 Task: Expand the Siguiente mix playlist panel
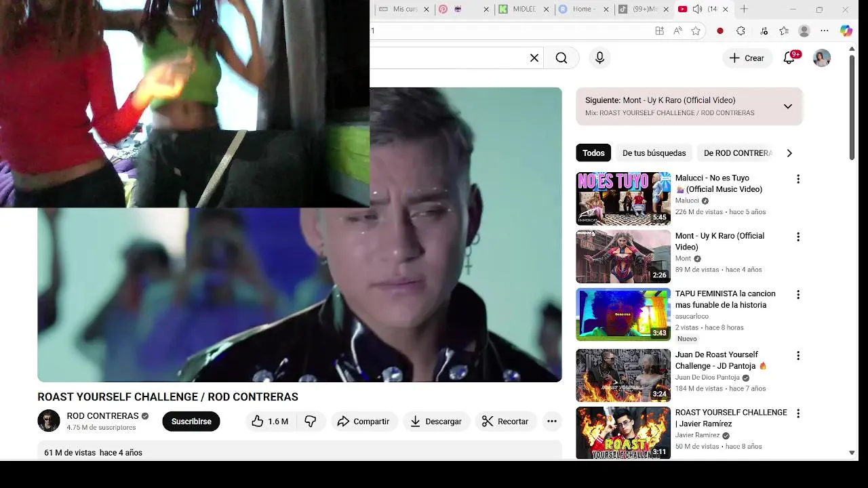point(788,106)
